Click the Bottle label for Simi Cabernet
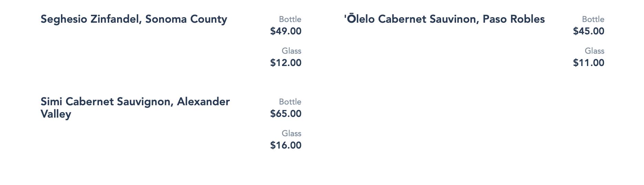644x185 pixels. coord(290,102)
